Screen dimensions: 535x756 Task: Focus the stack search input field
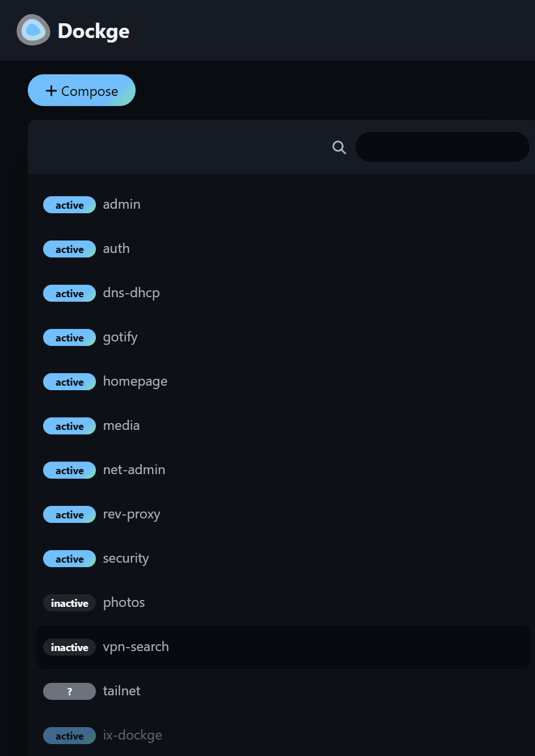coord(442,147)
